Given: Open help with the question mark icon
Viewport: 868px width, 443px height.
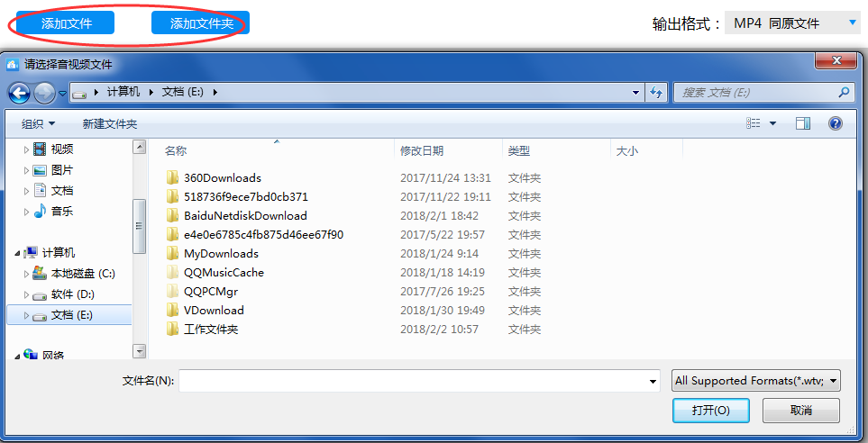Looking at the screenshot, I should click(836, 123).
